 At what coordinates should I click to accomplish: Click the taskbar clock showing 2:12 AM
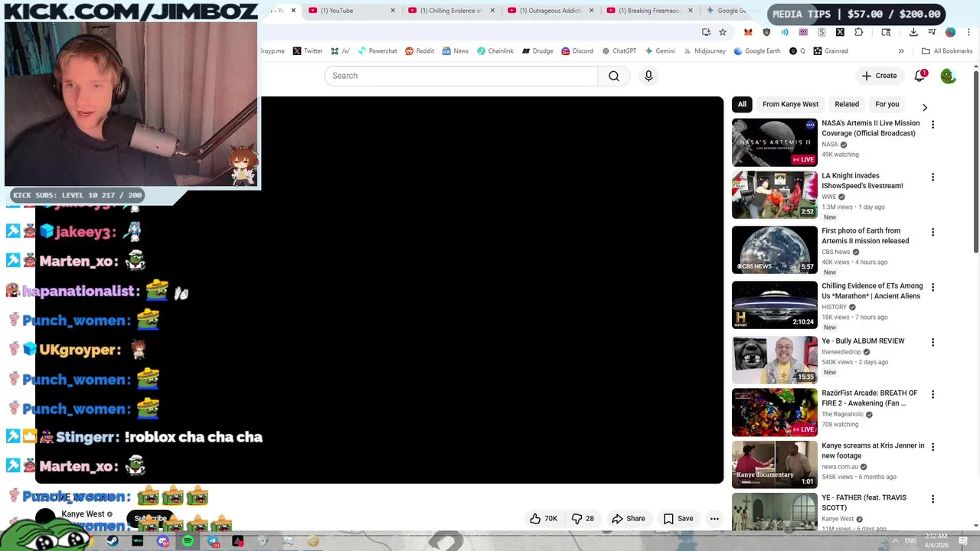936,540
